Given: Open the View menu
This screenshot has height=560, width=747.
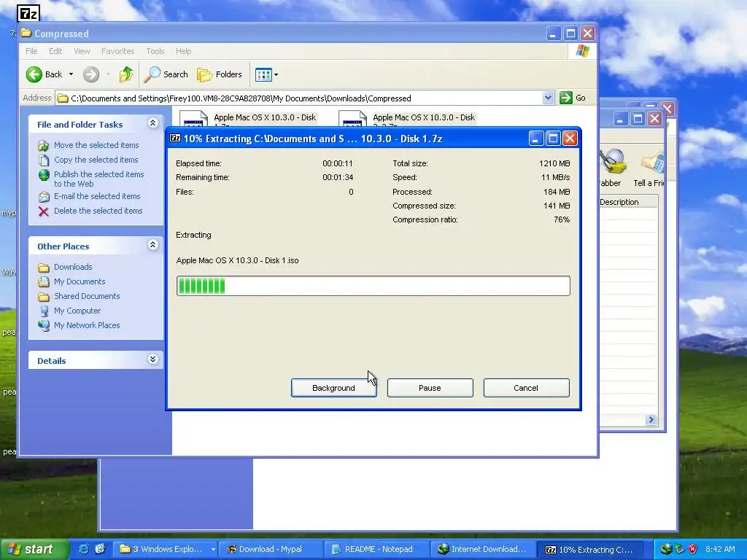Looking at the screenshot, I should 82,51.
